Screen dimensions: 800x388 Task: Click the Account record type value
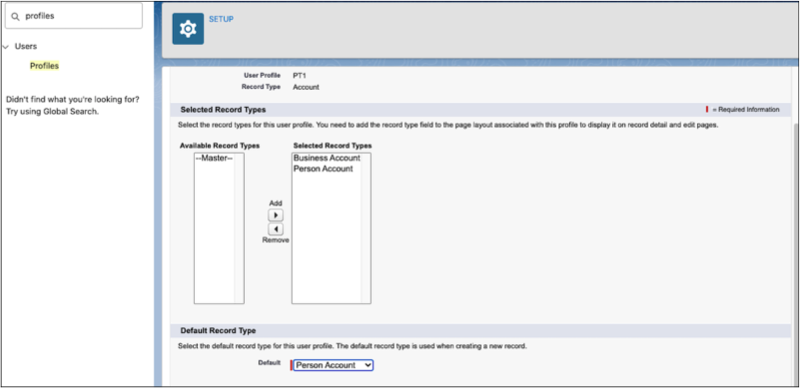(306, 87)
